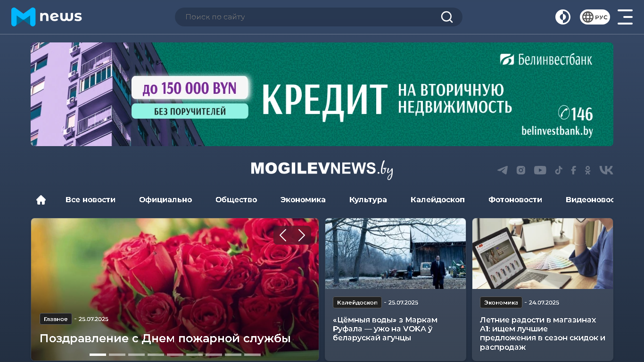Open Летние радости в магазинах А1 article

coord(543,333)
